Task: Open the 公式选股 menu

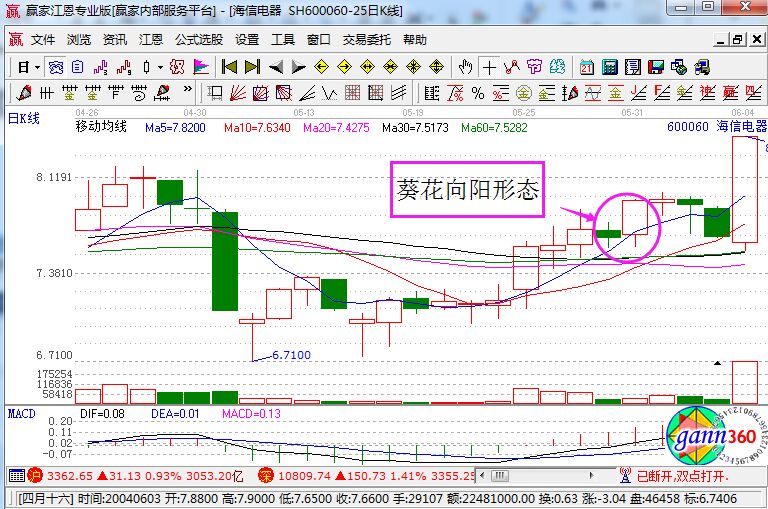Action: tap(199, 40)
